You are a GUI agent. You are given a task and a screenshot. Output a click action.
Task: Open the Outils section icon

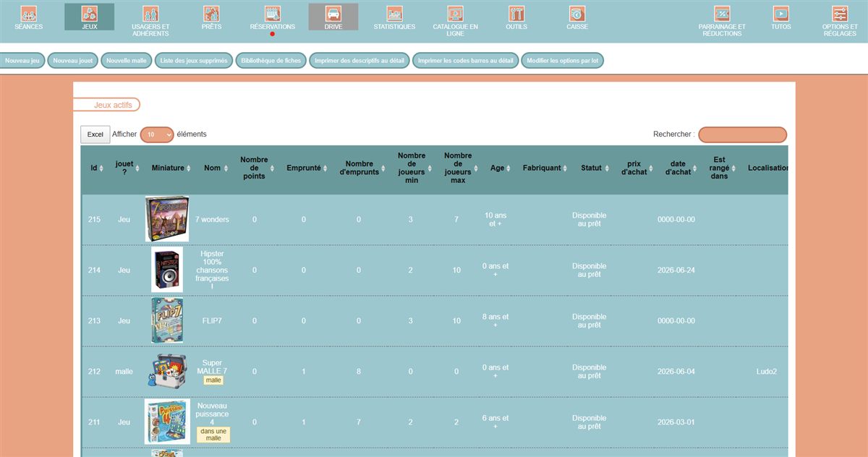516,13
